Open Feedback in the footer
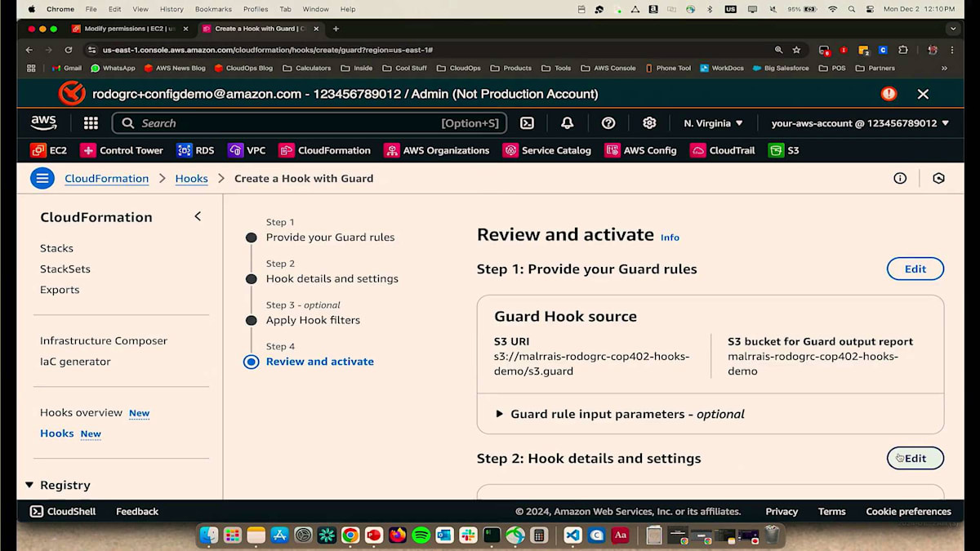 point(137,511)
